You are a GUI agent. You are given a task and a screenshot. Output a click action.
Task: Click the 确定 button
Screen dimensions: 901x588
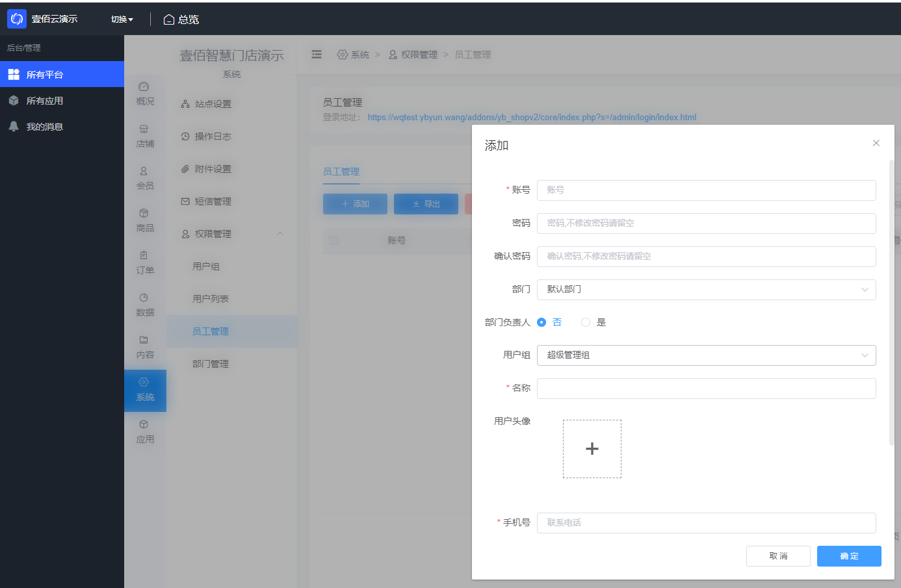(x=849, y=556)
